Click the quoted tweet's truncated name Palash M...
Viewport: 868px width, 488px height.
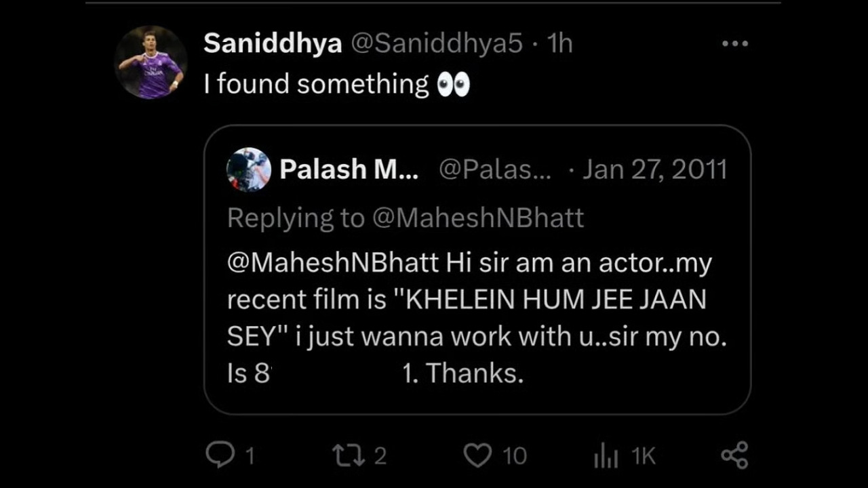348,169
